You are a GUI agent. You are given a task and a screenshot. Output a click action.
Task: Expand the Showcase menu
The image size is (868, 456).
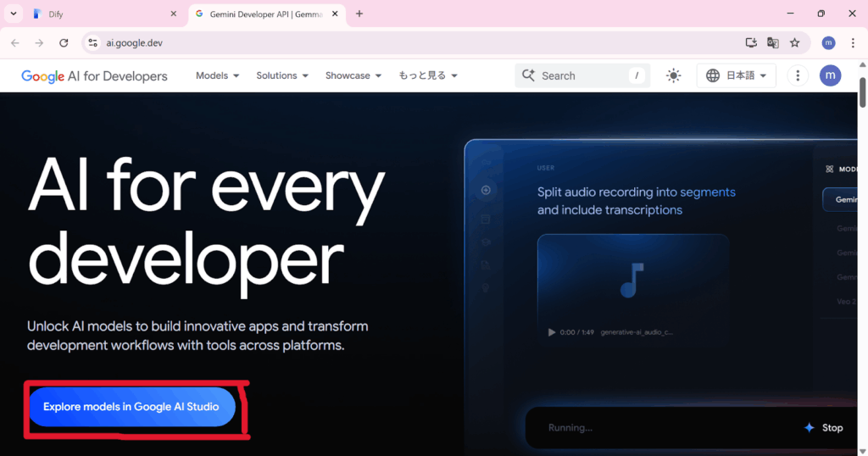point(353,75)
